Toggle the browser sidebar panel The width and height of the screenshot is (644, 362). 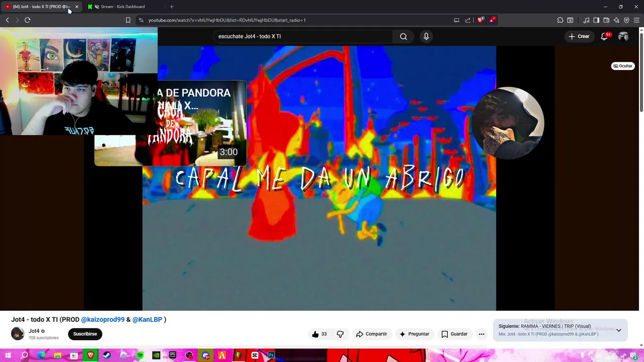coord(596,20)
